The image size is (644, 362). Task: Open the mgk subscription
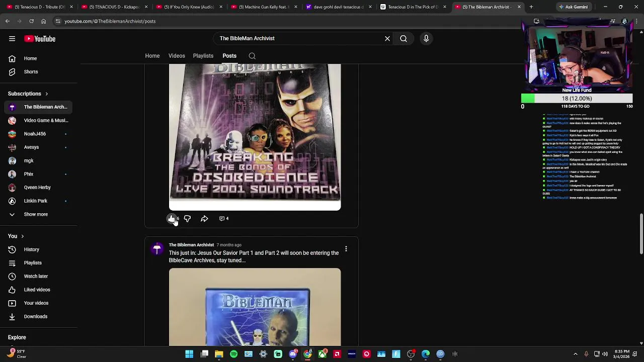(x=39, y=160)
